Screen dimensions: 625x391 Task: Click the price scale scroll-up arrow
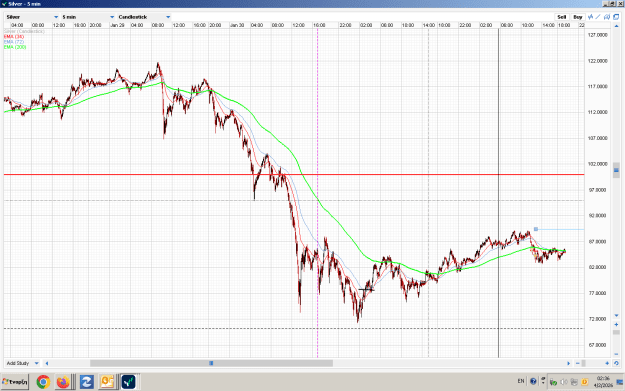[616, 26]
